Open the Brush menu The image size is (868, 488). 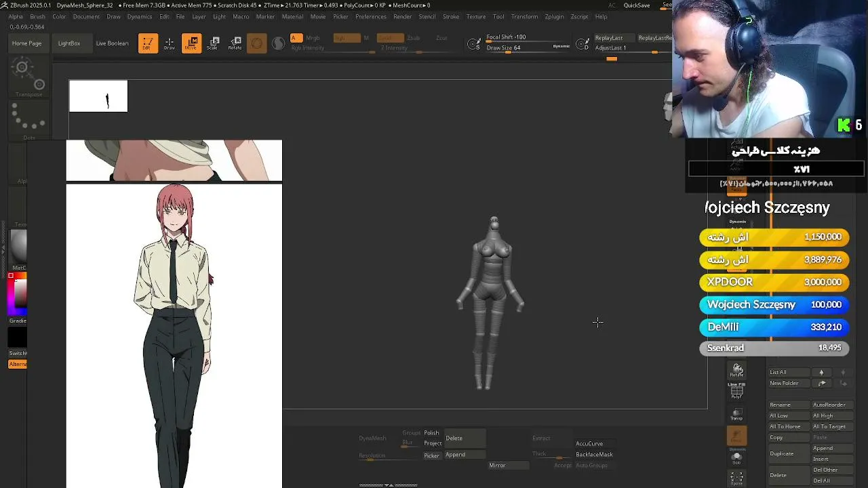click(x=38, y=16)
